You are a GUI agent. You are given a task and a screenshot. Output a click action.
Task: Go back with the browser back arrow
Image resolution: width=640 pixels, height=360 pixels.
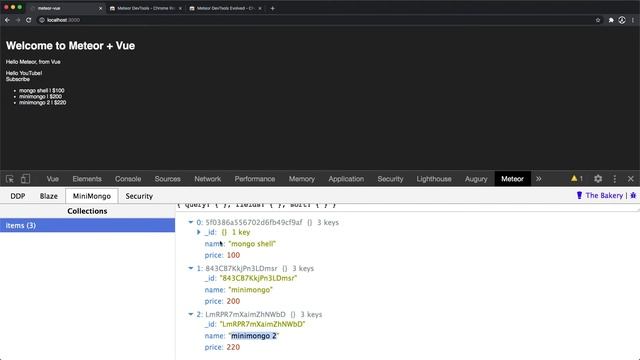tap(7, 20)
